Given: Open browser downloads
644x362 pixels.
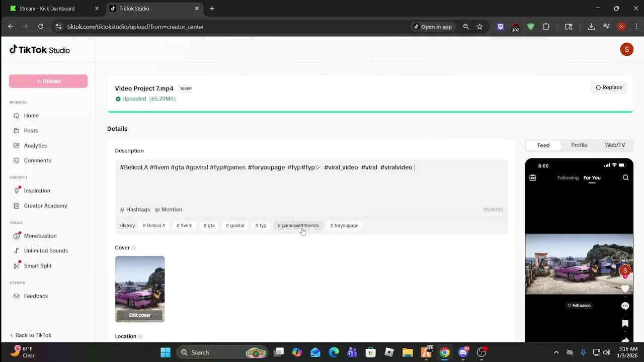Looking at the screenshot, I should click(591, 27).
